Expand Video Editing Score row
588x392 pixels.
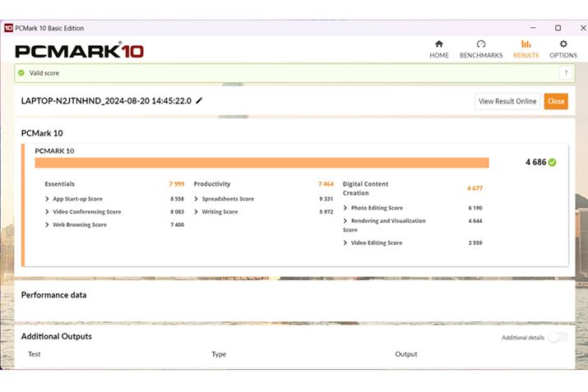coord(345,243)
